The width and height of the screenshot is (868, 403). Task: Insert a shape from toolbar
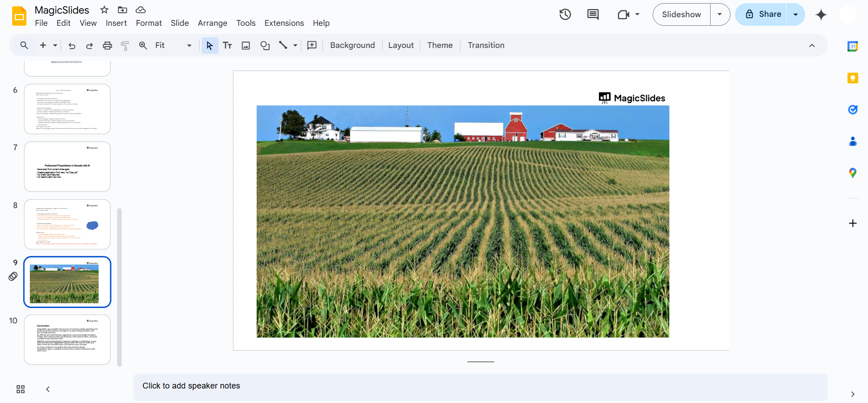tap(265, 45)
